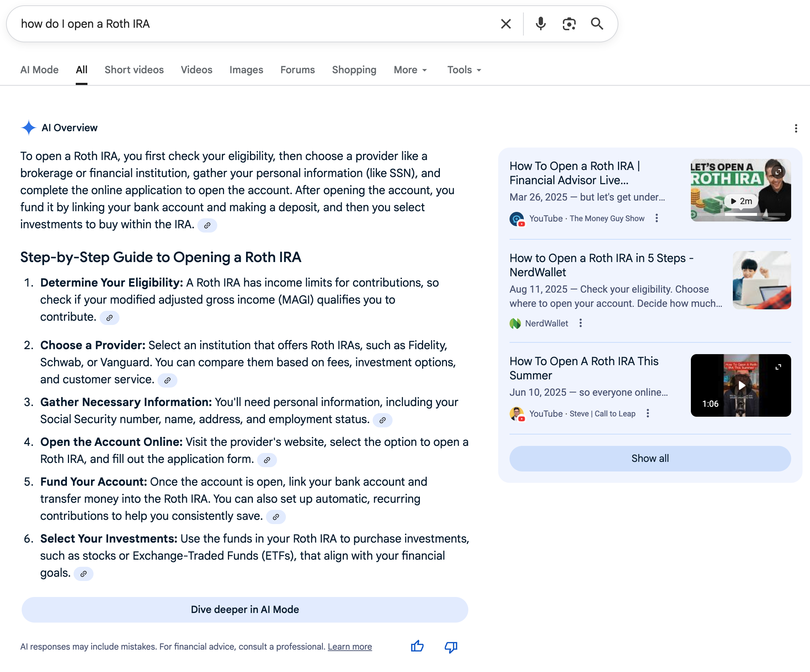The image size is (810, 672).
Task: Clear the search query with X icon
Action: click(506, 24)
